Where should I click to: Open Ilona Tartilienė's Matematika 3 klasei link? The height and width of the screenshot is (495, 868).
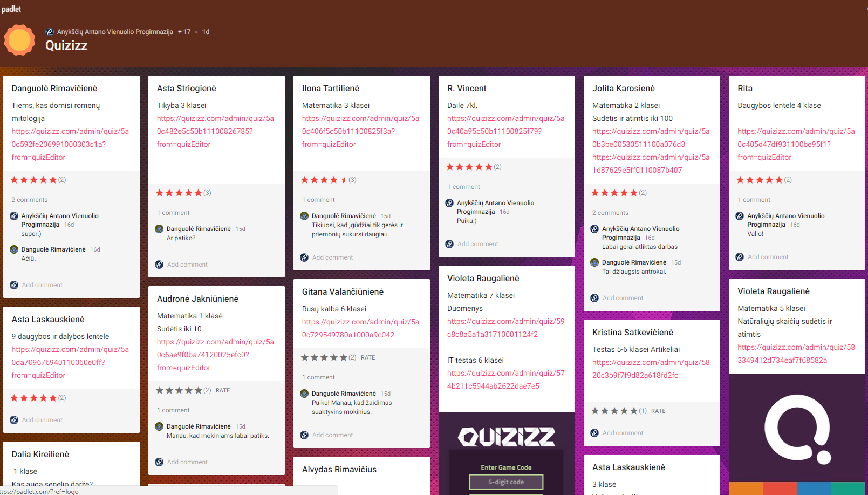360,131
